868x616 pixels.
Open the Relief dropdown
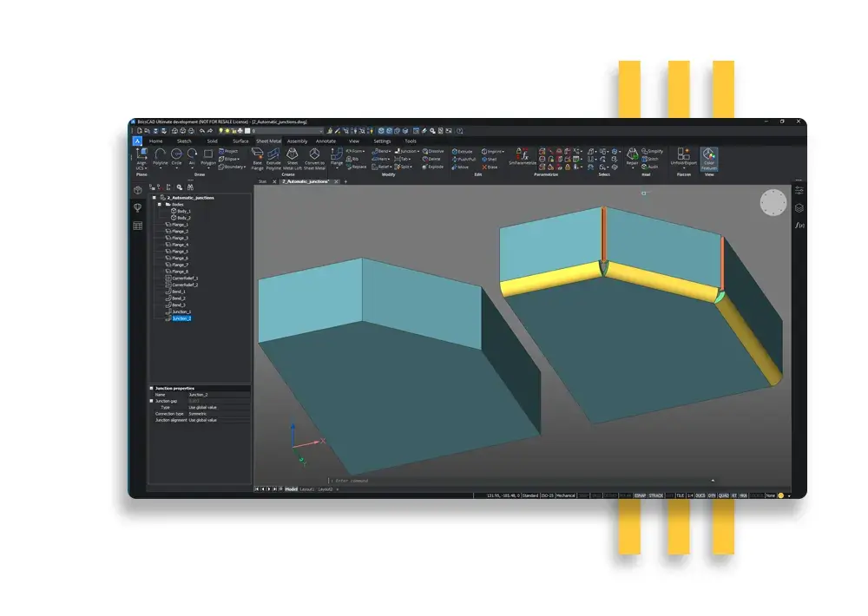click(381, 167)
